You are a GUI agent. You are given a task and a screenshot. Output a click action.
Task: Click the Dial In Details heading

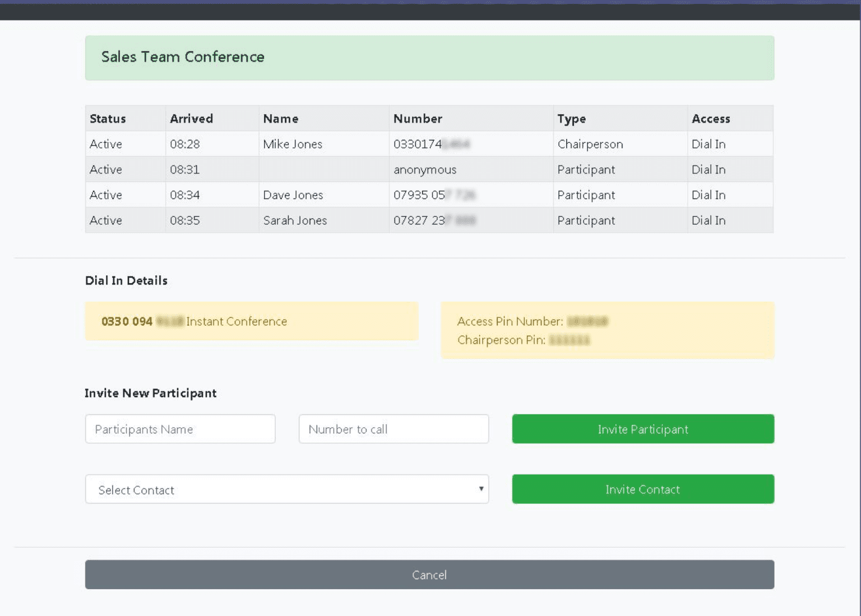126,280
